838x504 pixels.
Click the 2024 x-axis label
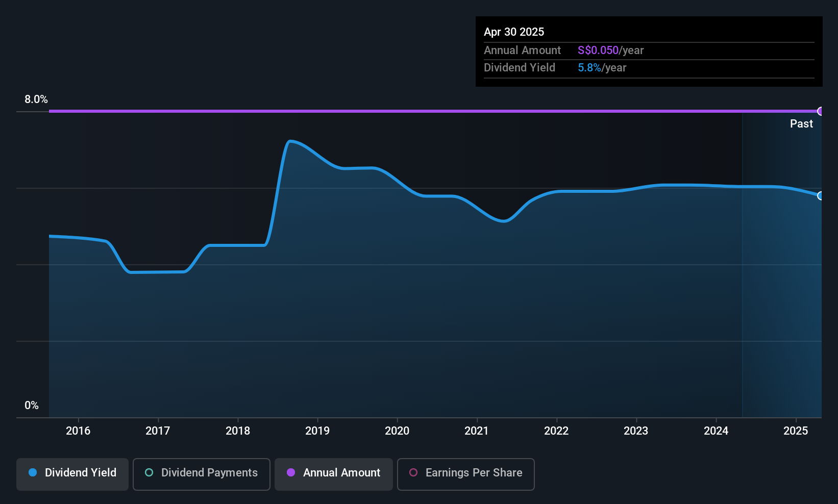(716, 431)
